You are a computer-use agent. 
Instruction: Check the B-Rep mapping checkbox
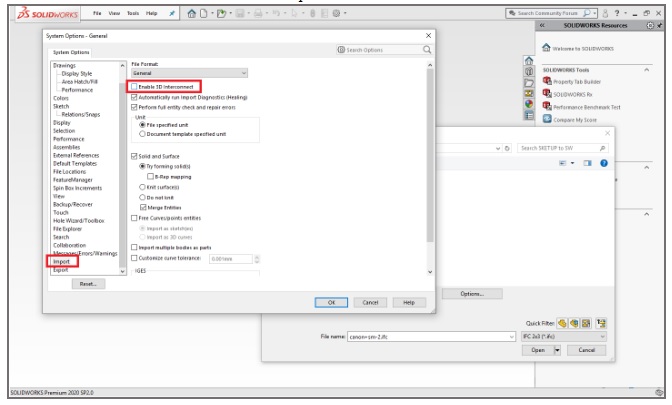tap(150, 177)
